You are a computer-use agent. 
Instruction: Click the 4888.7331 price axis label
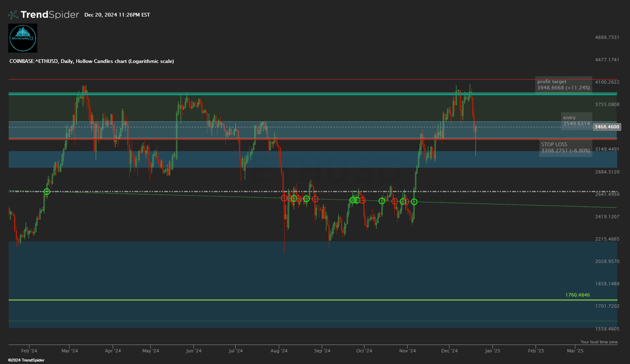tap(607, 37)
